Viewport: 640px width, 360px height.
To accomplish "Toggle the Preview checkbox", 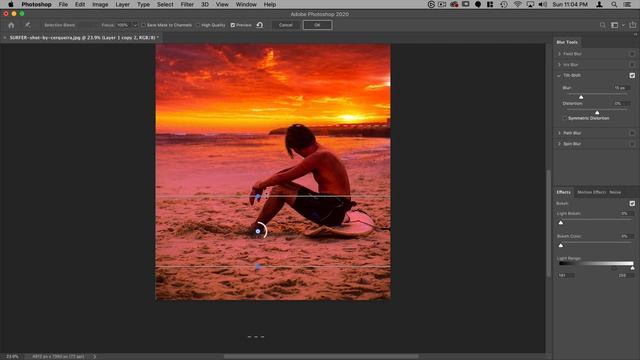I will (x=233, y=25).
